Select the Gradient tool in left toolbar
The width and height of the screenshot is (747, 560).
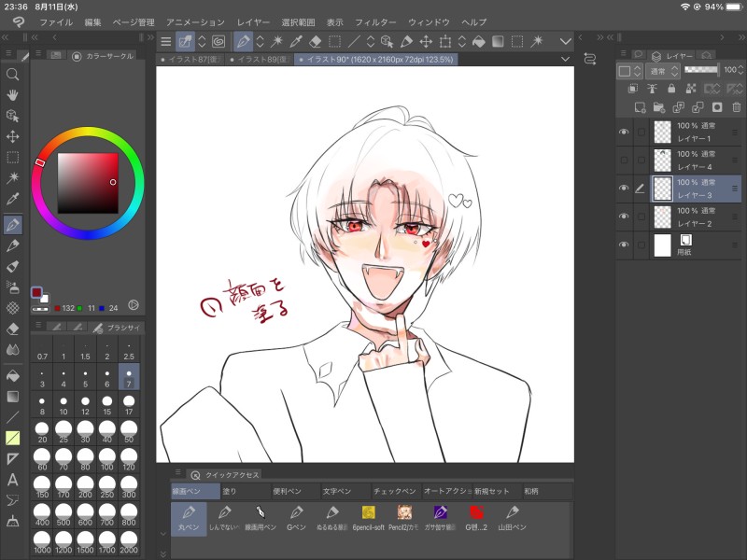coord(13,397)
